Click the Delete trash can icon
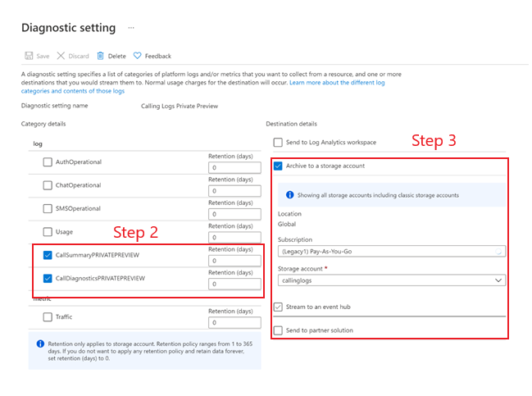 click(x=101, y=56)
